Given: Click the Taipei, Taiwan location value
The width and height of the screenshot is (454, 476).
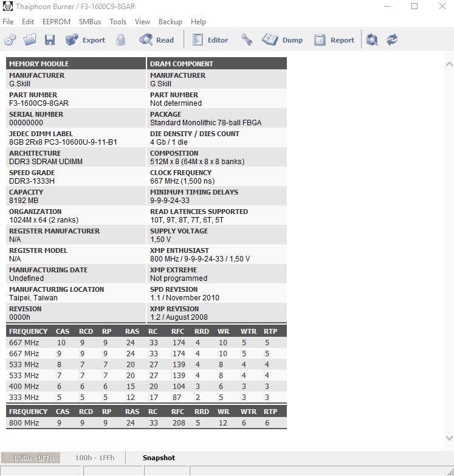Looking at the screenshot, I should 33,297.
